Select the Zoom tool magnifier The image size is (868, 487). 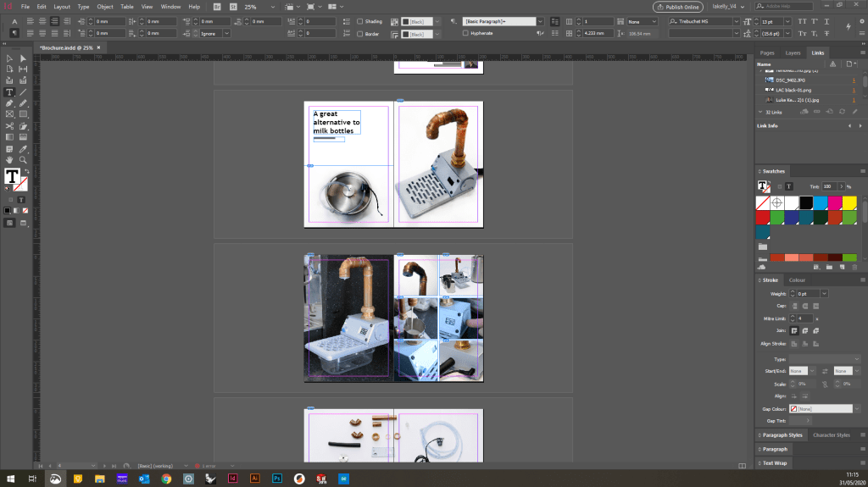click(23, 159)
